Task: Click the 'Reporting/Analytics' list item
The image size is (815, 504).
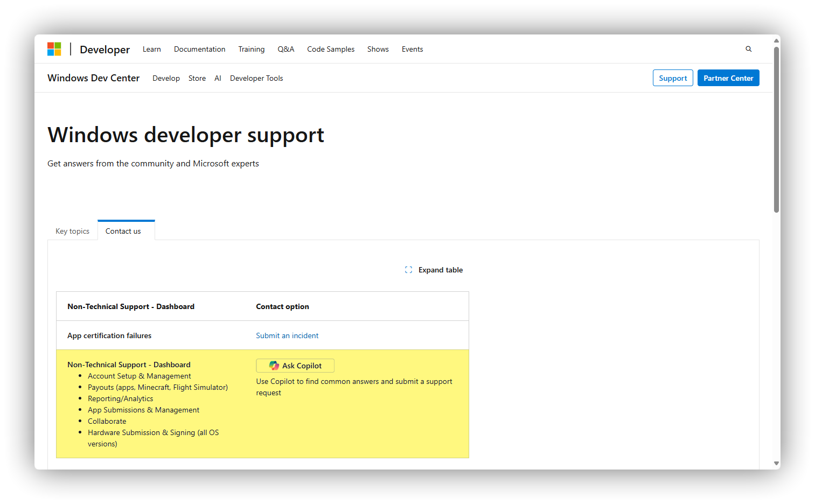Action: tap(121, 398)
